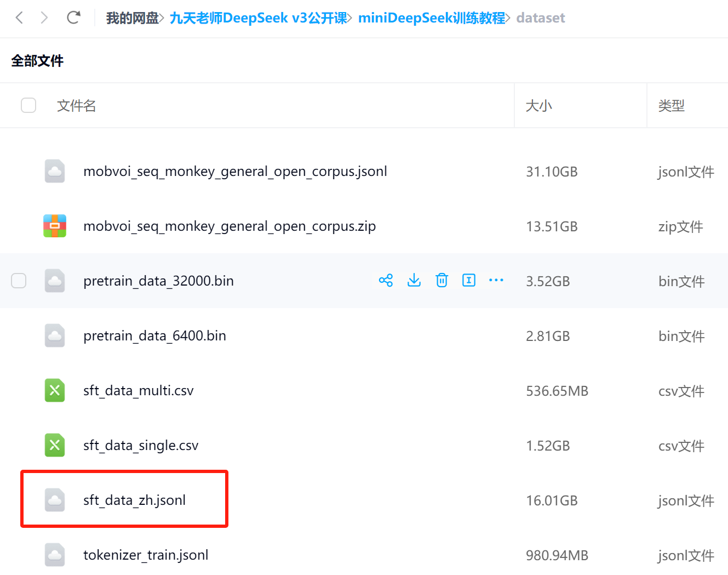Tick the select-all checkbox beside 文件名
This screenshot has width=728, height=575.
pos(28,105)
